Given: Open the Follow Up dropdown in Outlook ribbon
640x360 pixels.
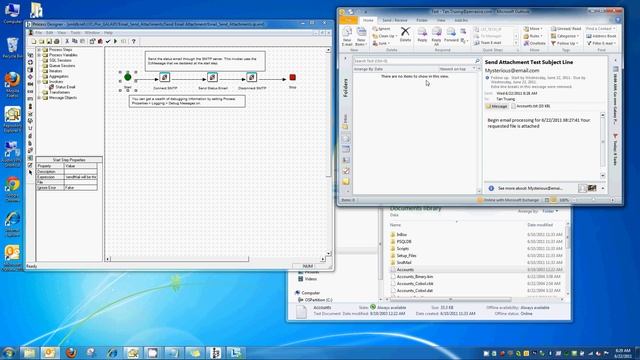Looking at the screenshot, I should click(564, 43).
